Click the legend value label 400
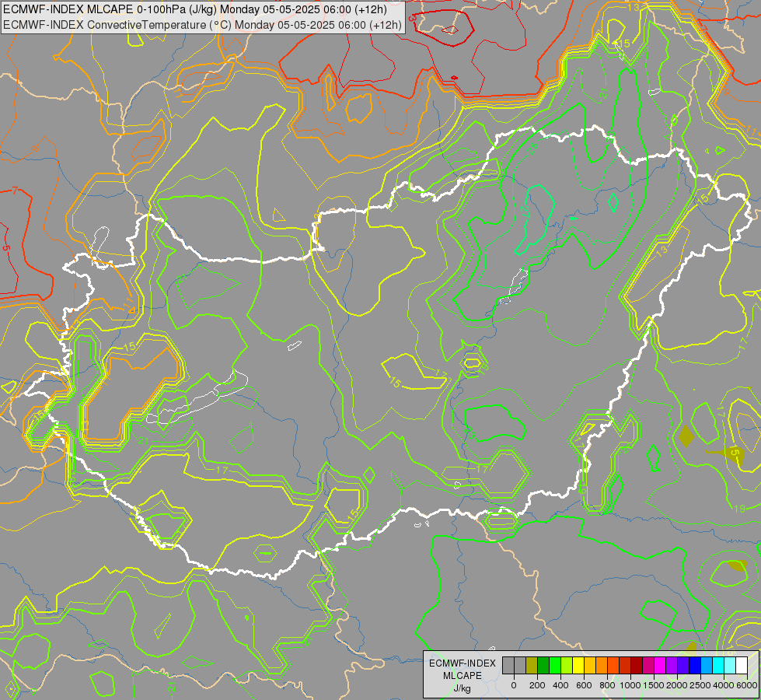Viewport: 761px width, 700px height. click(560, 685)
